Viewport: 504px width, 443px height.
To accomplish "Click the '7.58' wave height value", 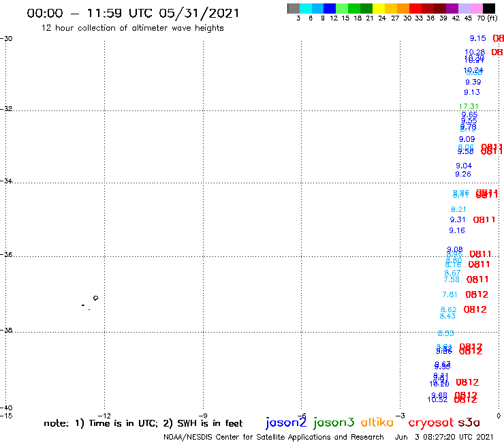I will click(452, 280).
